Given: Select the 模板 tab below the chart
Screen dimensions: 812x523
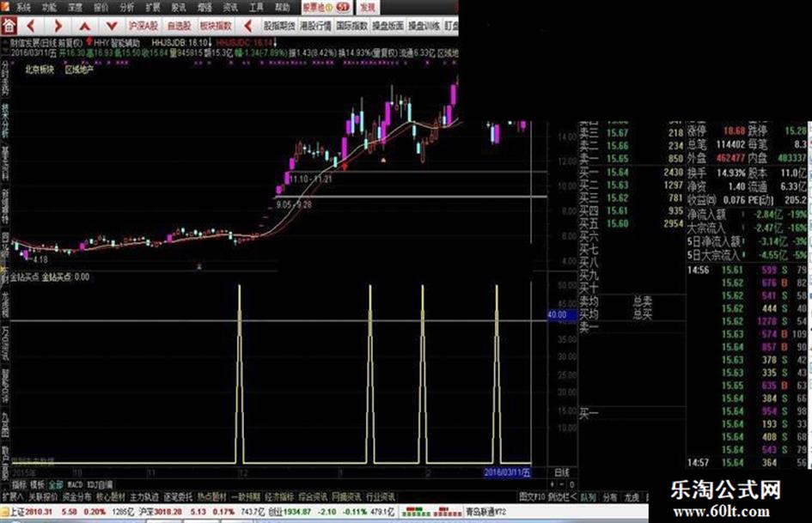Looking at the screenshot, I should pyautogui.click(x=37, y=484).
